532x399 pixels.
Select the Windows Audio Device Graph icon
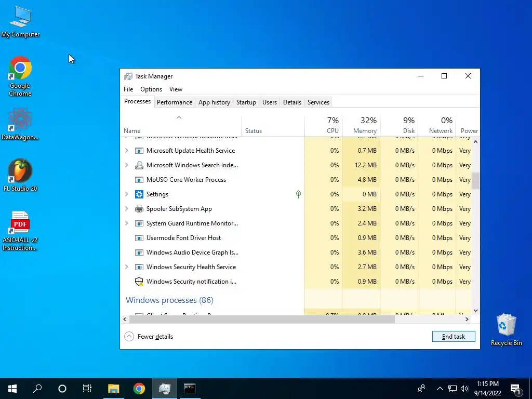click(139, 252)
